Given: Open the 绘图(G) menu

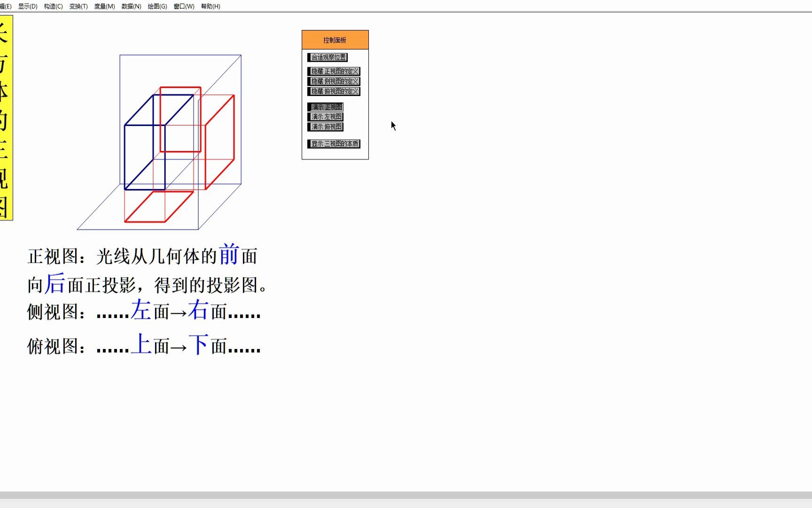Looking at the screenshot, I should tap(157, 7).
